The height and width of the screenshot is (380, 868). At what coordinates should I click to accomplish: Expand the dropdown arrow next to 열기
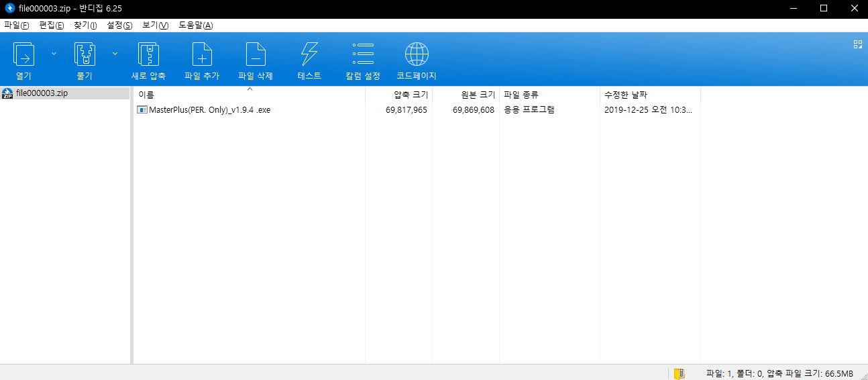[54, 53]
